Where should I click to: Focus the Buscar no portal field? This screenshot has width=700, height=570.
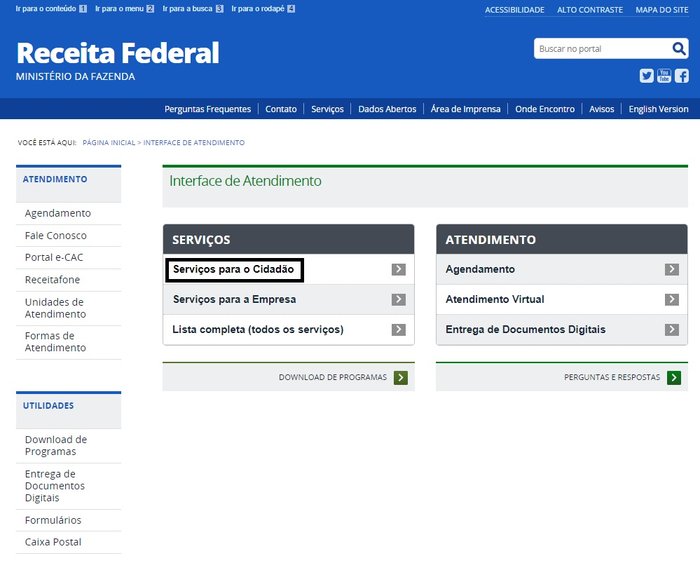[x=603, y=49]
